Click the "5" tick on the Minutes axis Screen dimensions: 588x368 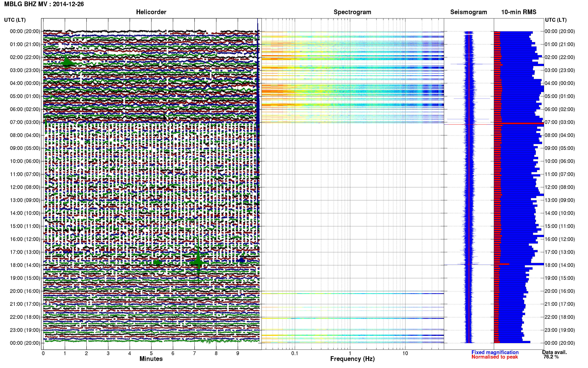[x=151, y=353]
